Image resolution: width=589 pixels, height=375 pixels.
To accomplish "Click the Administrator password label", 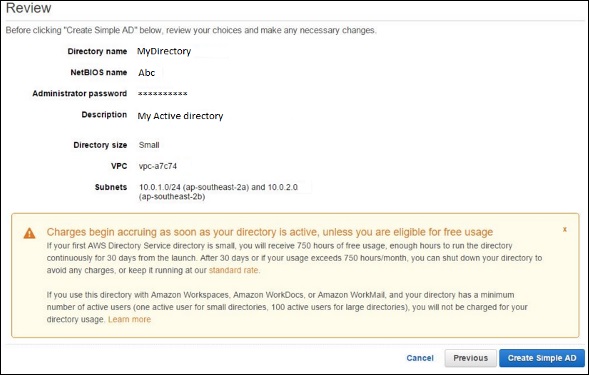I will (x=80, y=94).
